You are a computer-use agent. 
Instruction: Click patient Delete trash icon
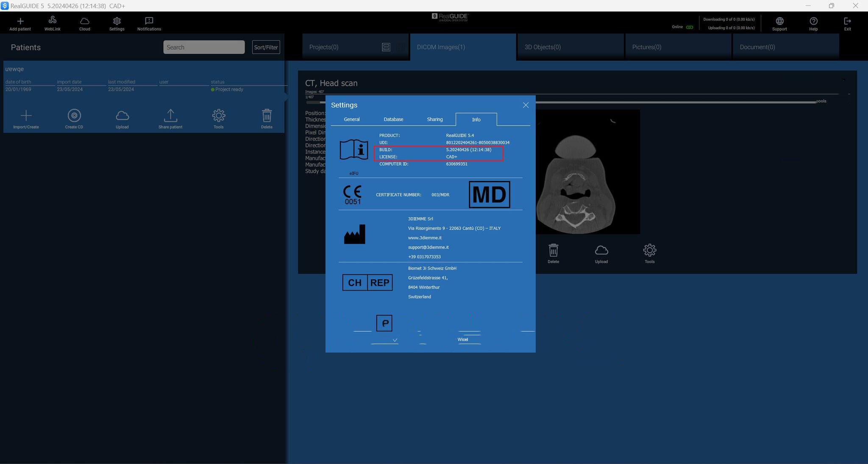[x=267, y=116]
